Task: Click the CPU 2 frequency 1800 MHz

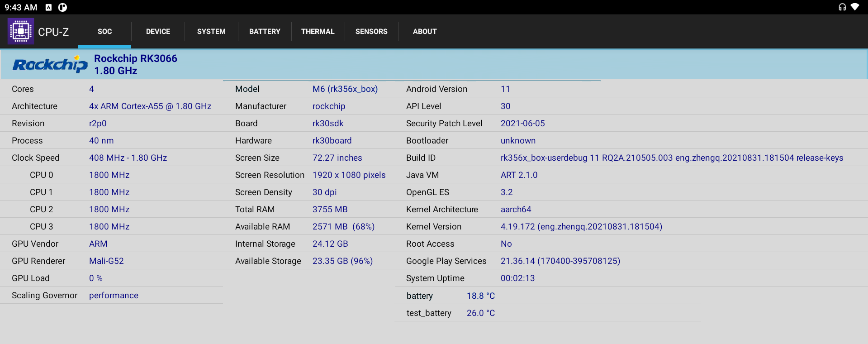Action: click(x=109, y=210)
